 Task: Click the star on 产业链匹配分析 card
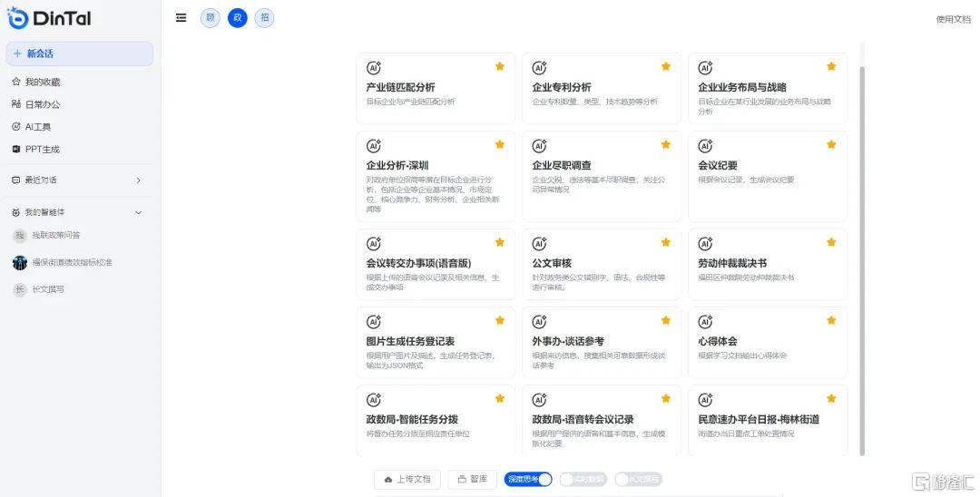point(500,66)
